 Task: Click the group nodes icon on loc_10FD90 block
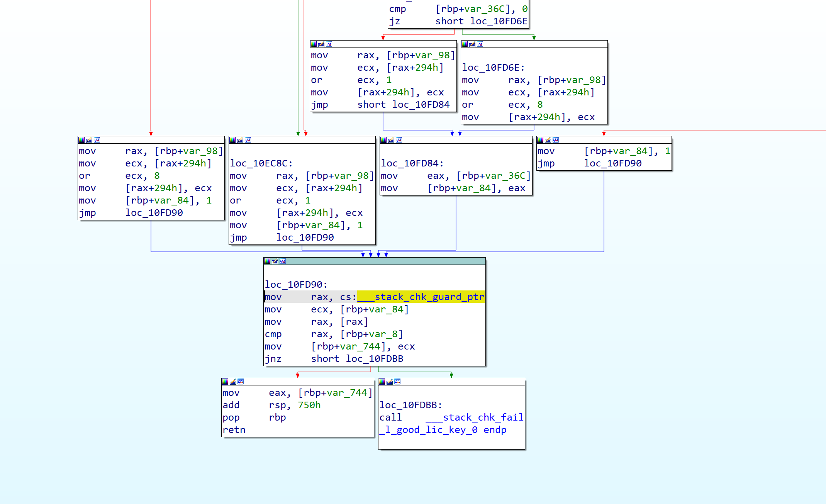point(283,261)
